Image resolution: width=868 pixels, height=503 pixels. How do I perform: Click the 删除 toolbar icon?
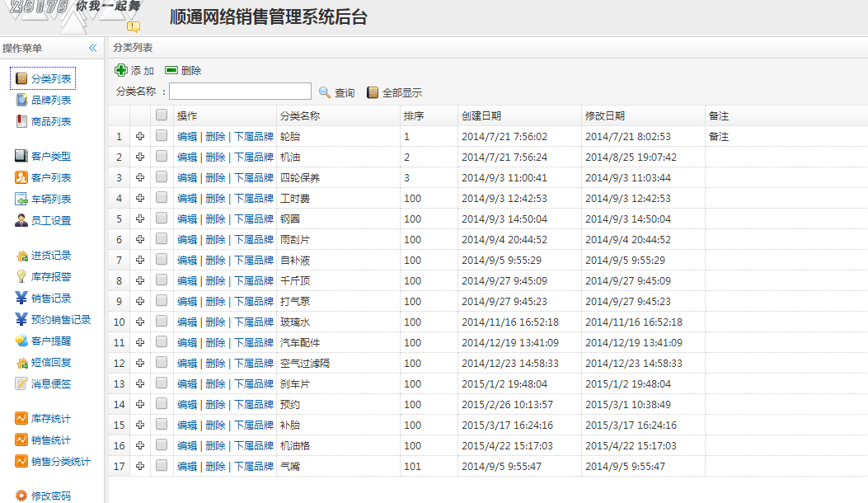point(171,71)
